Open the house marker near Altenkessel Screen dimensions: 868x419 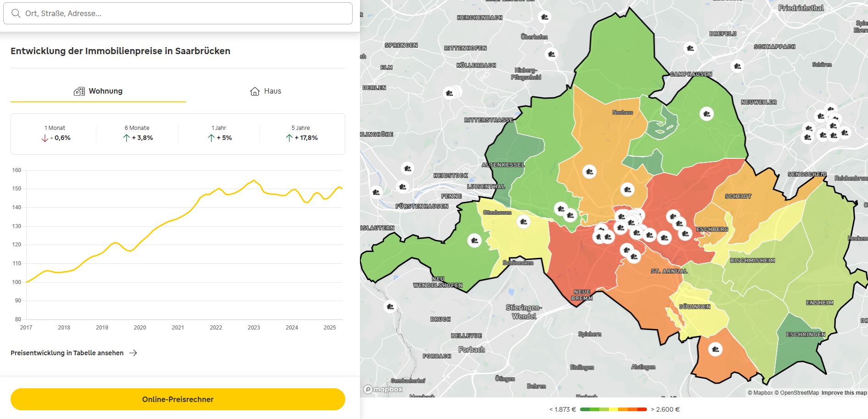[407, 168]
